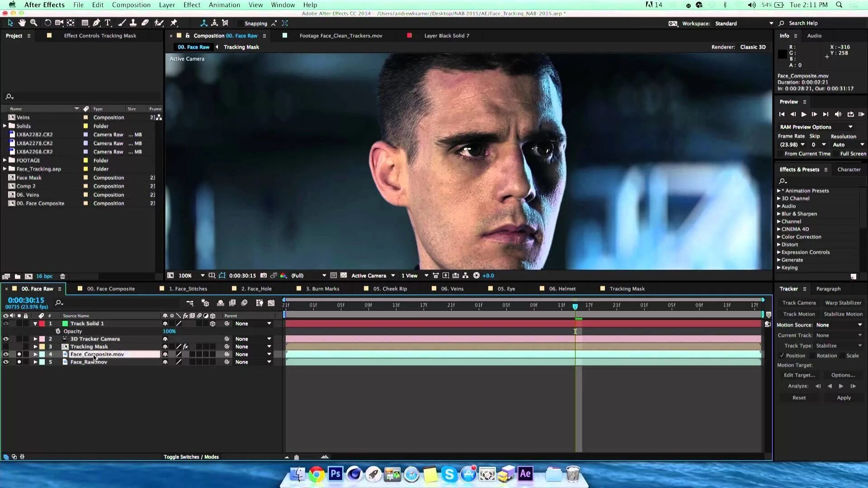Viewport: 868px width, 488px height.
Task: Open the Motion Source dropdown
Action: [839, 325]
